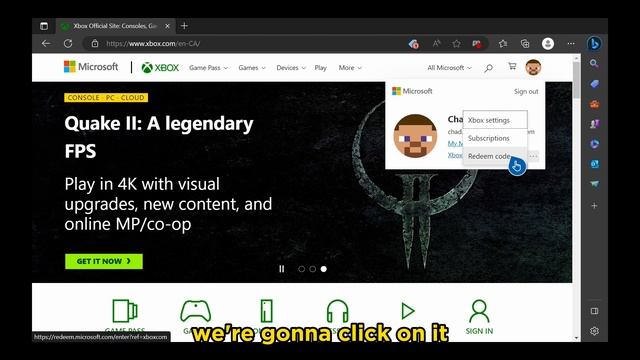Viewport: 640px width, 360px height.
Task: Click the console icon below banner
Action: (x=267, y=311)
